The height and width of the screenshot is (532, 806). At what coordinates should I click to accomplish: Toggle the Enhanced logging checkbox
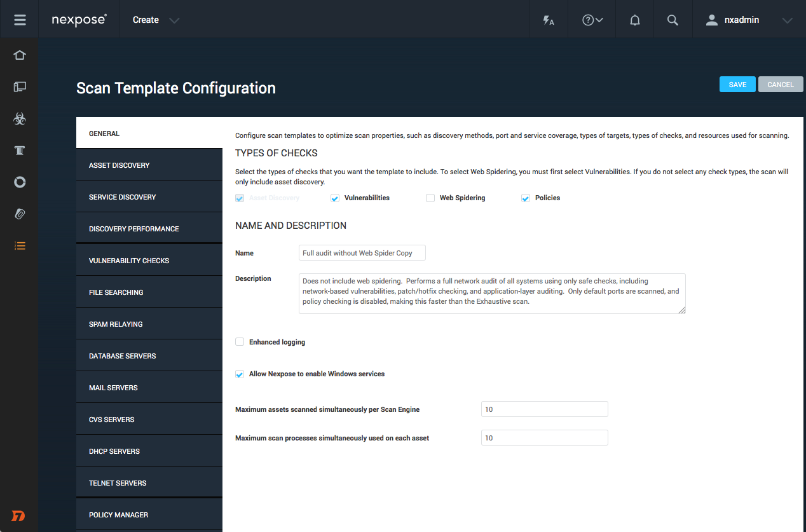tap(240, 342)
